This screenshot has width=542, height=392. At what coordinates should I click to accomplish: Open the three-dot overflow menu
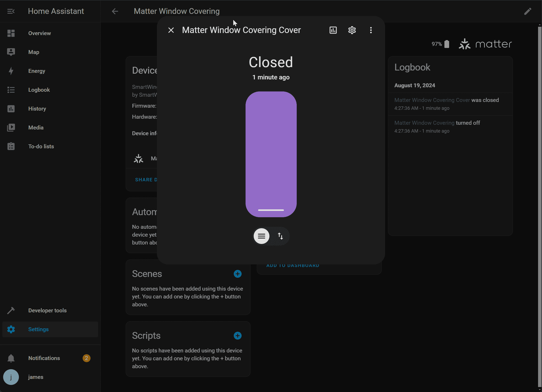coord(371,30)
